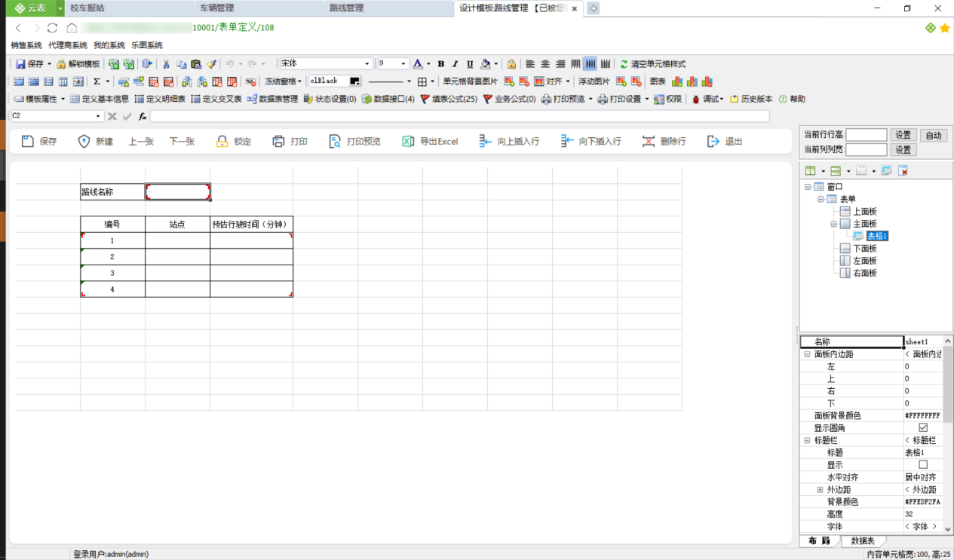This screenshot has height=560, width=954.
Task: Click the 自动 row height button
Action: coord(934,135)
